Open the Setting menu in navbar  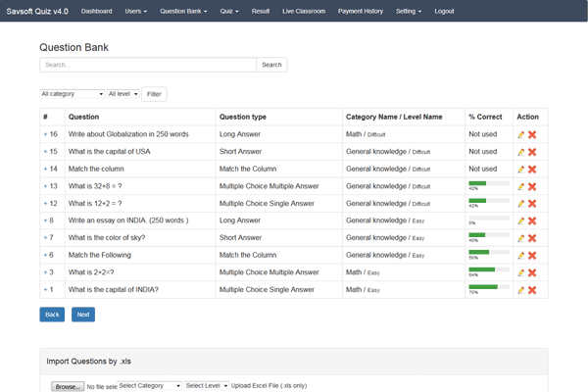point(409,11)
